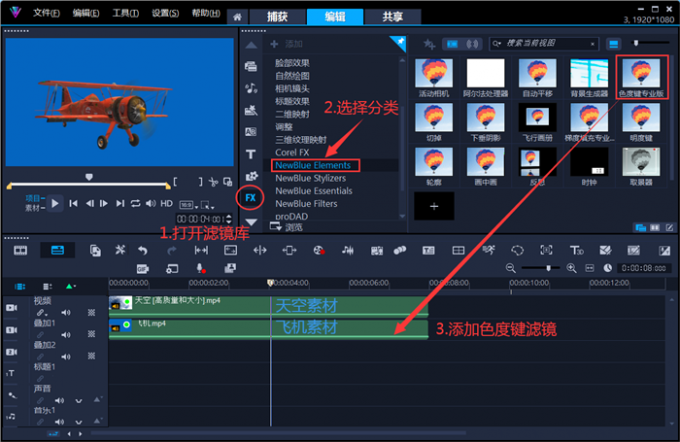Switch to the 共享 (Share) tab
The image size is (680, 442).
(x=379, y=16)
